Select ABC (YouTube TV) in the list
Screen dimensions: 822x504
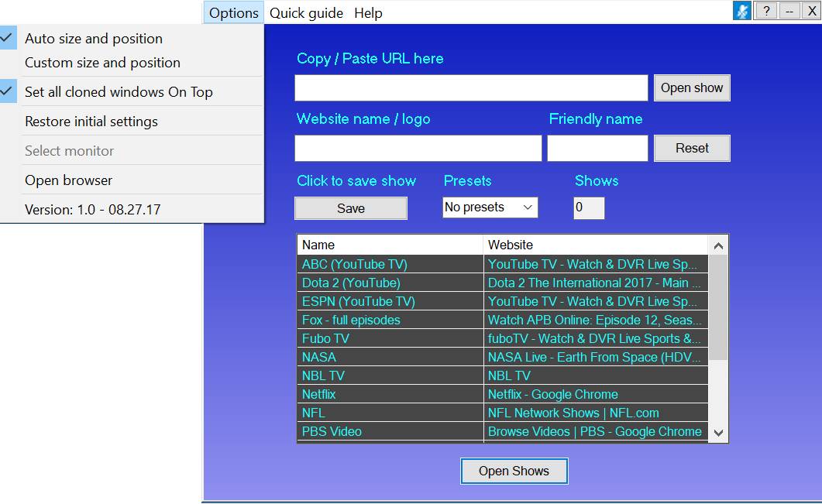coord(390,264)
